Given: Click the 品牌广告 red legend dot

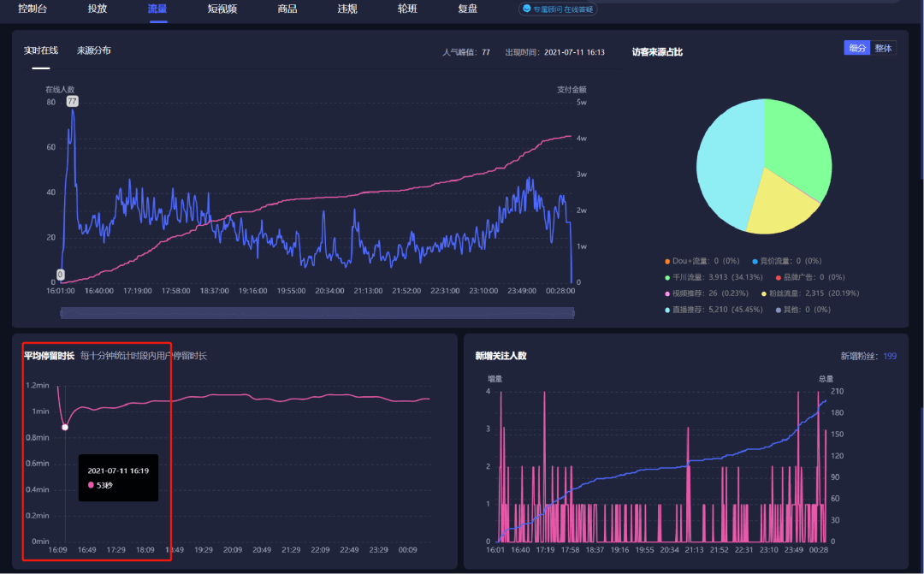Looking at the screenshot, I should click(x=779, y=277).
